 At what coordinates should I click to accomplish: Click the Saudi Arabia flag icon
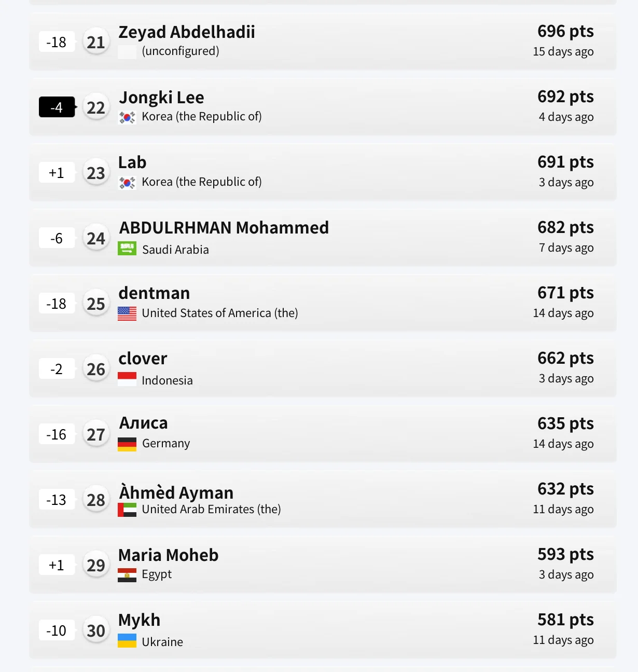(127, 249)
